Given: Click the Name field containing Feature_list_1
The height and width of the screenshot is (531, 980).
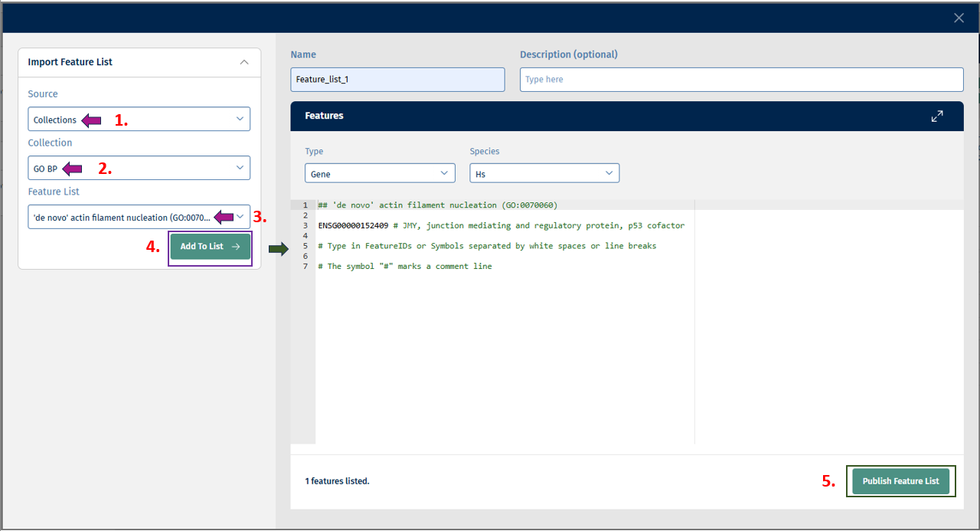Looking at the screenshot, I should click(397, 79).
